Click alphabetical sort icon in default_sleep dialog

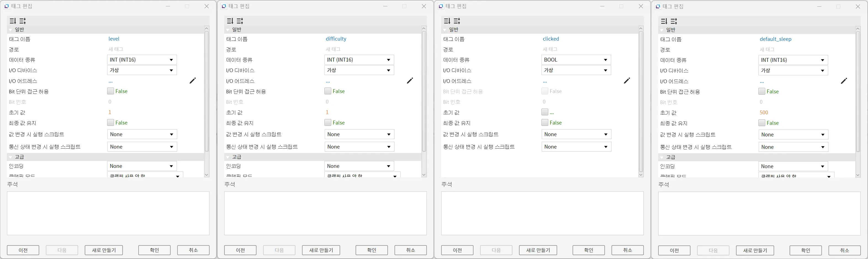[x=674, y=21]
